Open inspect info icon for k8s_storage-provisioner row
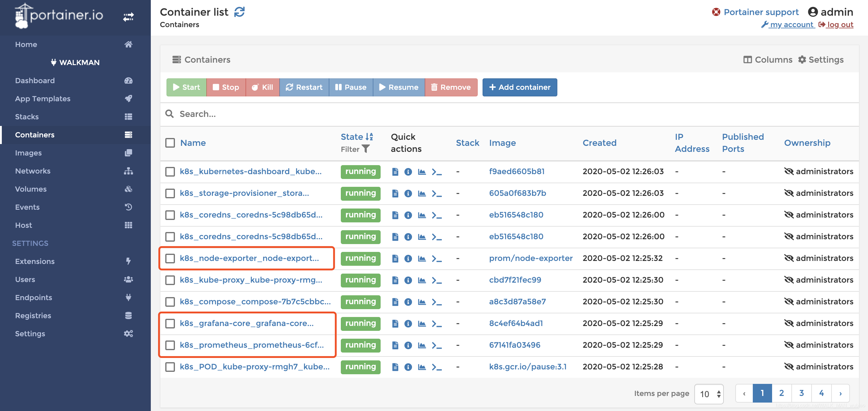The image size is (868, 411). click(x=408, y=193)
